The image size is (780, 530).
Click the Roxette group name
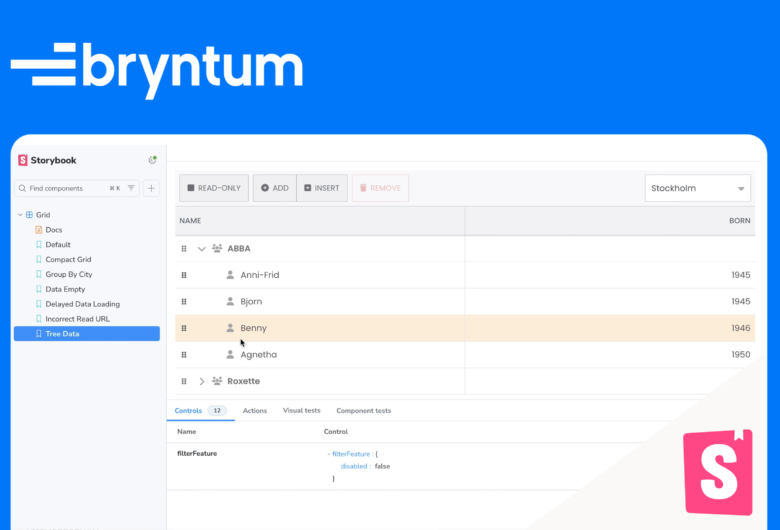(243, 381)
